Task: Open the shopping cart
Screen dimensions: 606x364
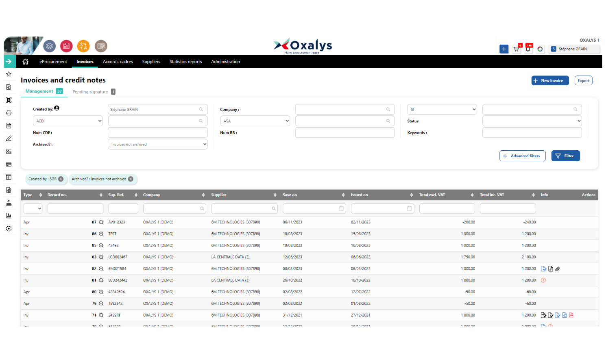Action: pyautogui.click(x=516, y=49)
